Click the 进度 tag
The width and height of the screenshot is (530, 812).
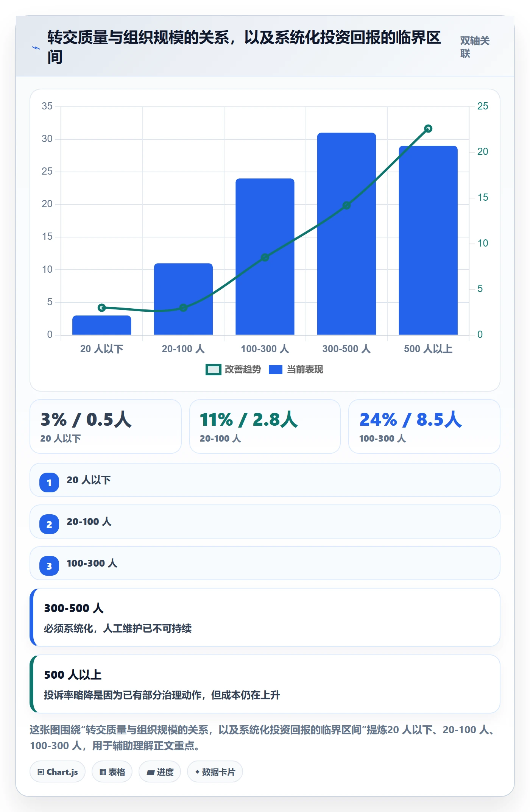click(x=160, y=772)
